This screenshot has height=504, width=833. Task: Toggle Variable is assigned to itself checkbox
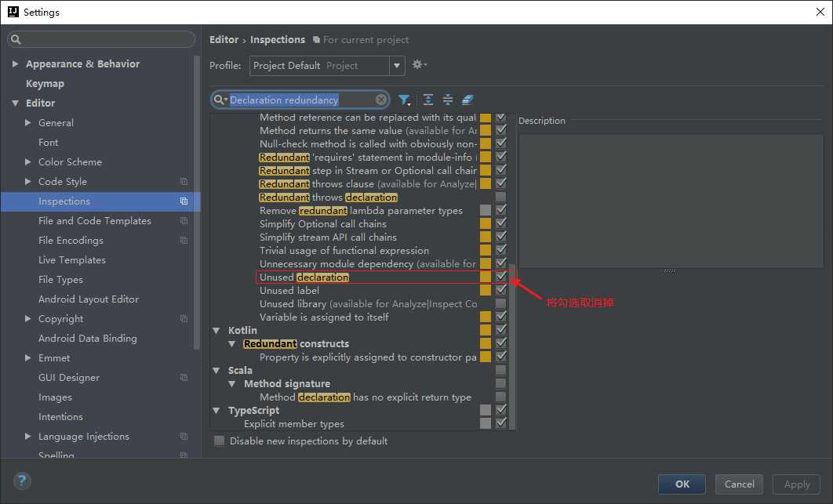point(501,317)
